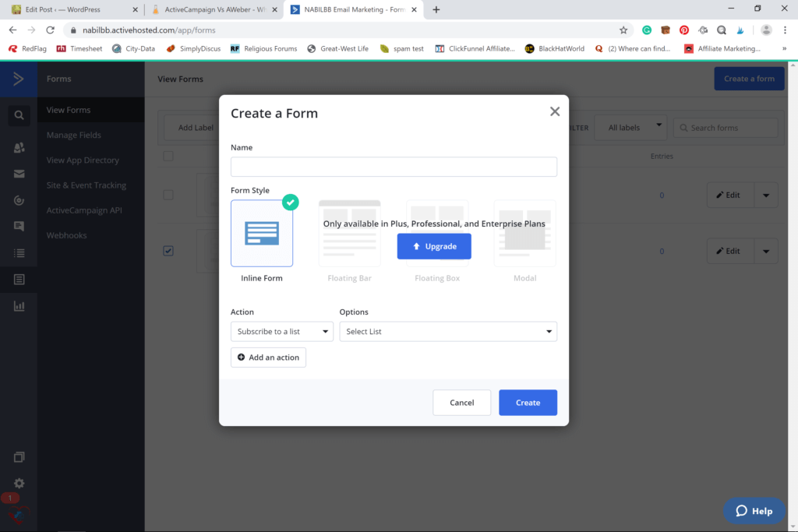798x532 pixels.
Task: Click the browser address bar URL
Action: click(x=149, y=30)
